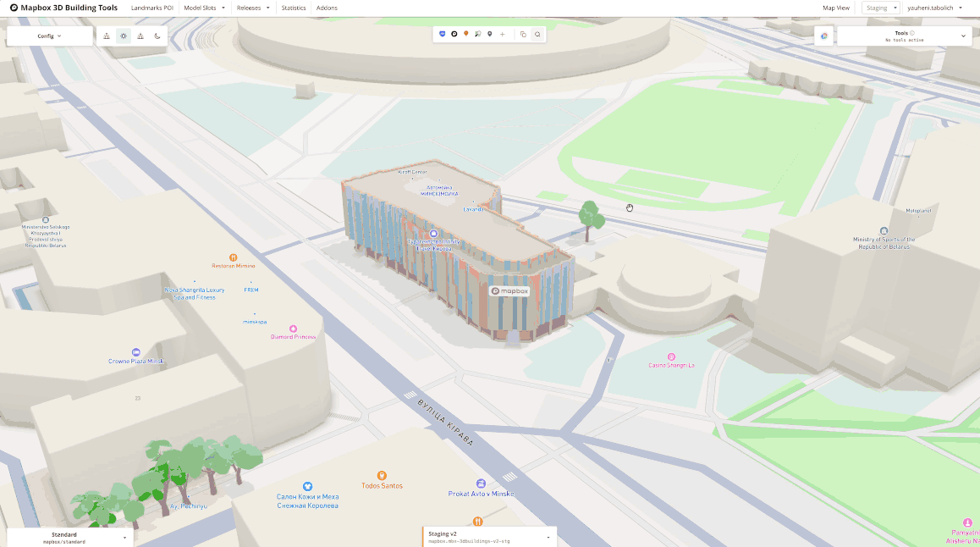Click the Prokat Avto v Minske icon
This screenshot has height=547, width=980.
pos(481,483)
